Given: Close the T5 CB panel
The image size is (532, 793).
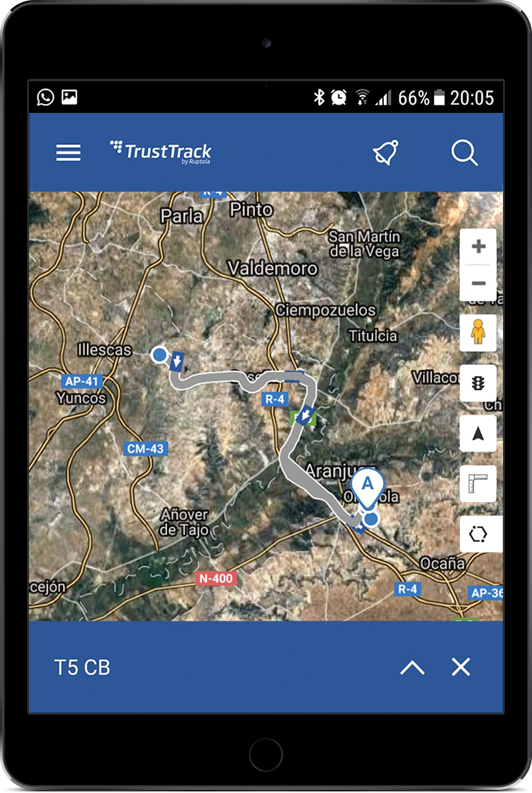Looking at the screenshot, I should (x=461, y=667).
